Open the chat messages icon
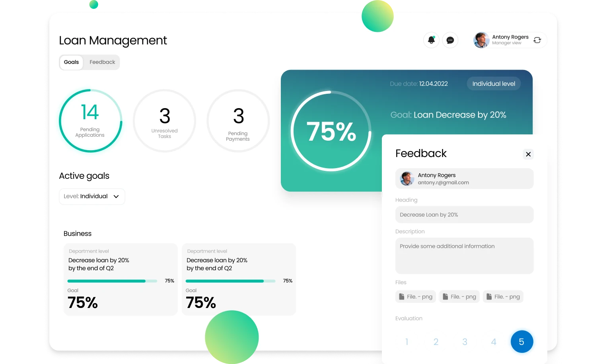Image resolution: width=607 pixels, height=364 pixels. pyautogui.click(x=450, y=40)
